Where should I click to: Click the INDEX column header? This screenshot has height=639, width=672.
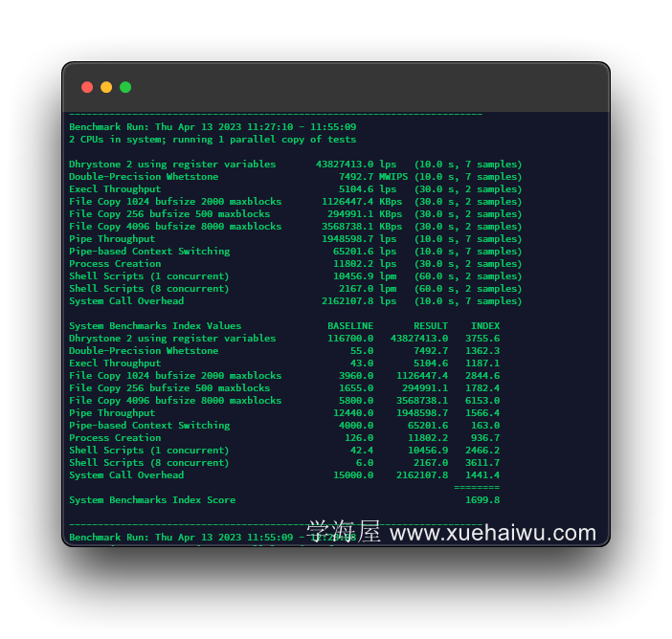tap(485, 326)
